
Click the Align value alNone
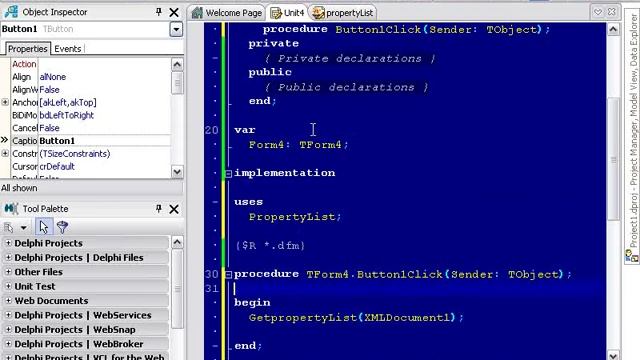53,77
